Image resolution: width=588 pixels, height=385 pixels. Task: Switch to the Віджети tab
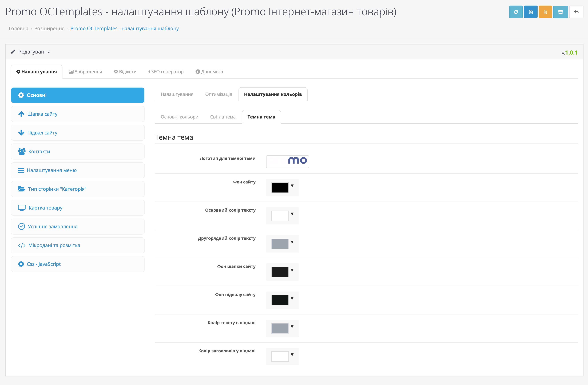(x=125, y=72)
